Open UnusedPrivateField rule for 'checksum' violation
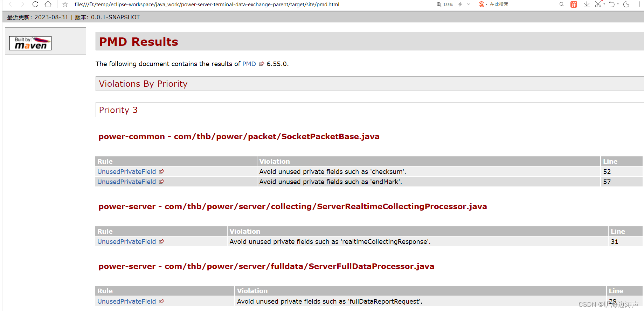This screenshot has height=311, width=644. 126,171
